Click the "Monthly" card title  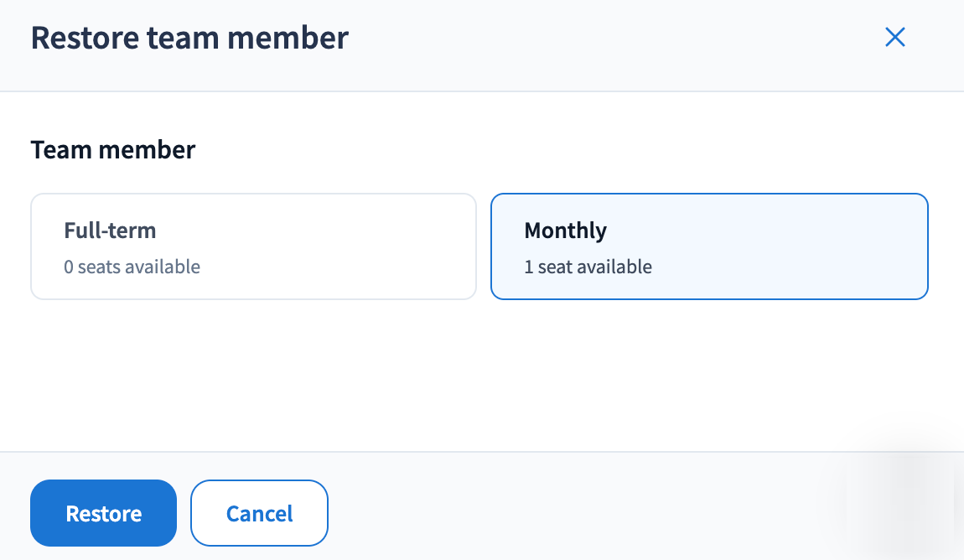click(565, 231)
